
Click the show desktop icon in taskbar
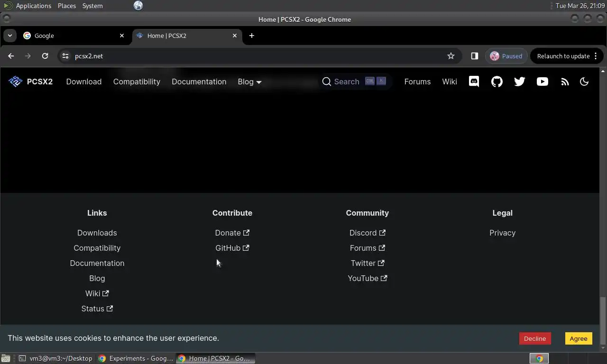click(x=5, y=358)
